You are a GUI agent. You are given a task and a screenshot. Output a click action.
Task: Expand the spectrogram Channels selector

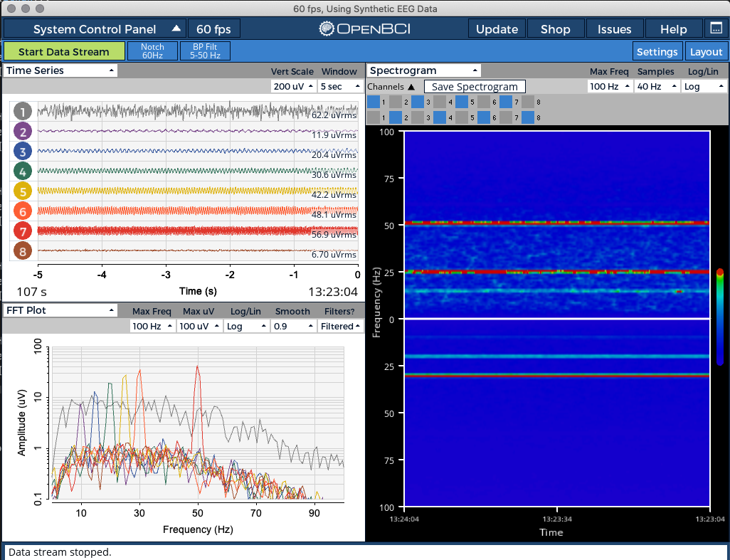point(390,86)
